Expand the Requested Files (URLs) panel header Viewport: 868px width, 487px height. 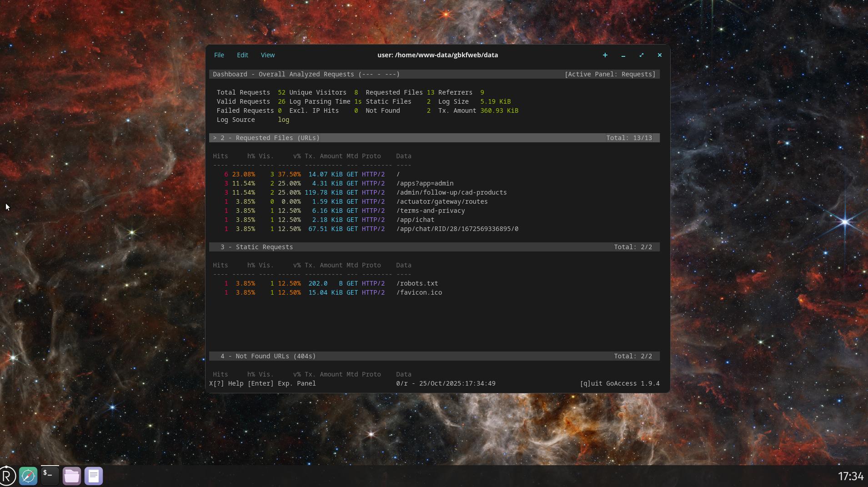coord(270,138)
